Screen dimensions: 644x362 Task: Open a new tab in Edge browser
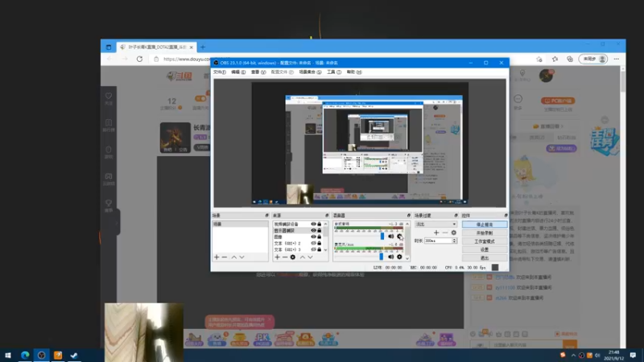(x=203, y=47)
